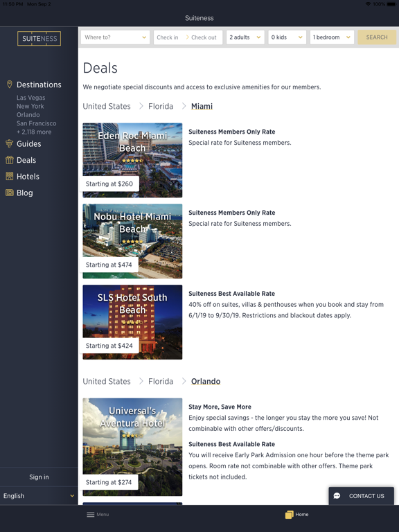This screenshot has height=532, width=399.
Task: Click Florida breadcrumb above Orlando
Action: tap(161, 382)
